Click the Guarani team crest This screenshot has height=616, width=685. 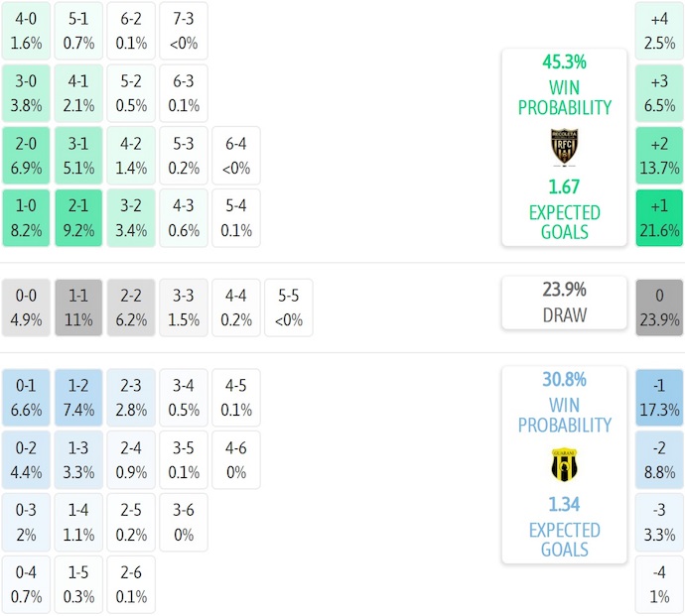click(x=564, y=464)
